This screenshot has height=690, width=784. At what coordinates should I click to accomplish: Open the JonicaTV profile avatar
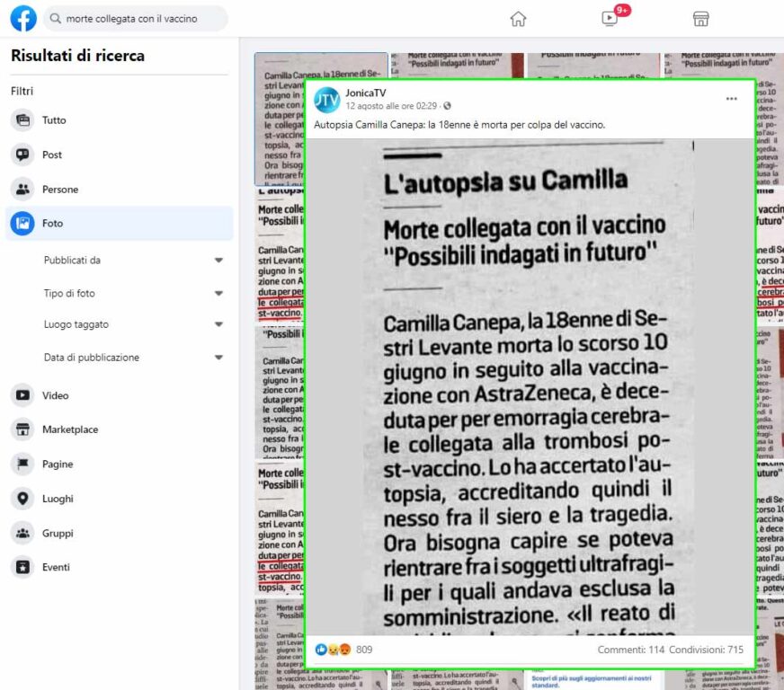click(326, 100)
